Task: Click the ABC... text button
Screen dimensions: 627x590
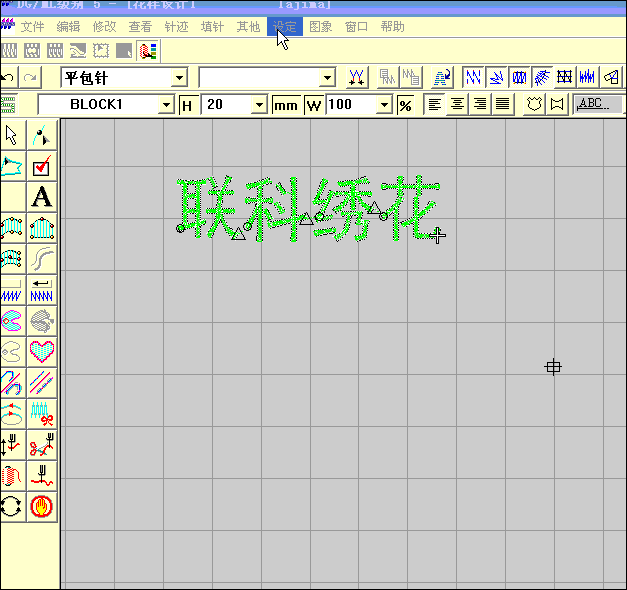Action: click(x=597, y=104)
